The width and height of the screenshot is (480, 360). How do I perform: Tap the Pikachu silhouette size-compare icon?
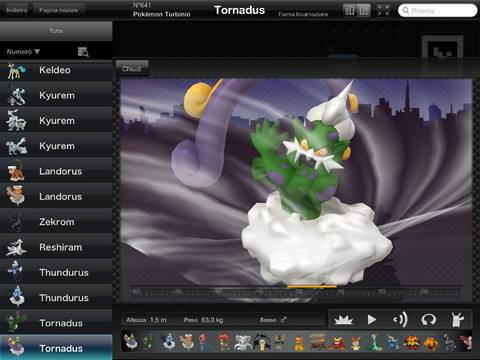pyautogui.click(x=457, y=320)
